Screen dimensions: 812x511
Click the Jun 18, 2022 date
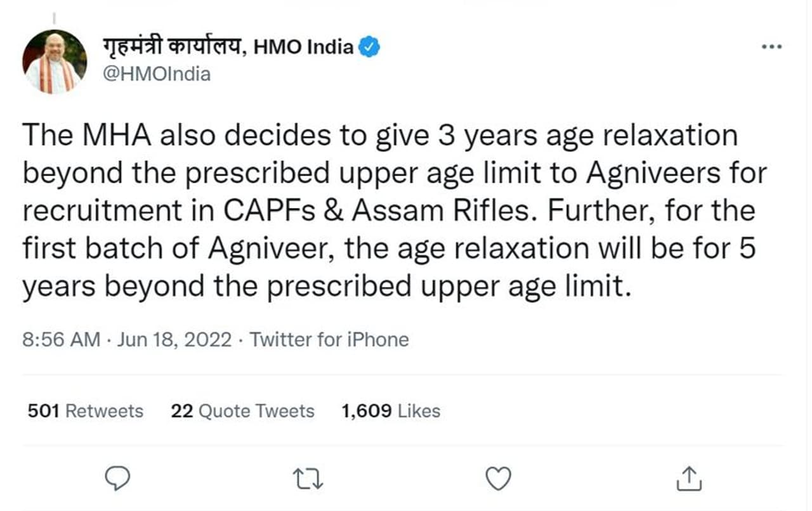174,340
